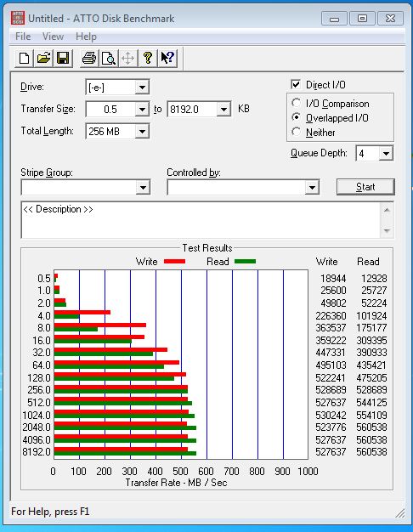Open Print Preview magnifier icon
This screenshot has height=532, width=413.
(109, 58)
